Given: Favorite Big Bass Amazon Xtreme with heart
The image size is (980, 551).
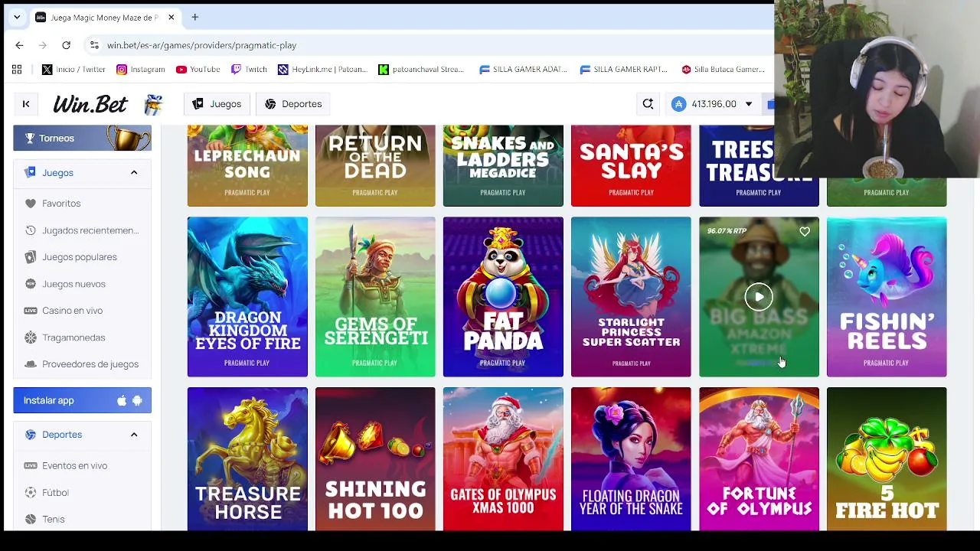Looking at the screenshot, I should coord(805,232).
